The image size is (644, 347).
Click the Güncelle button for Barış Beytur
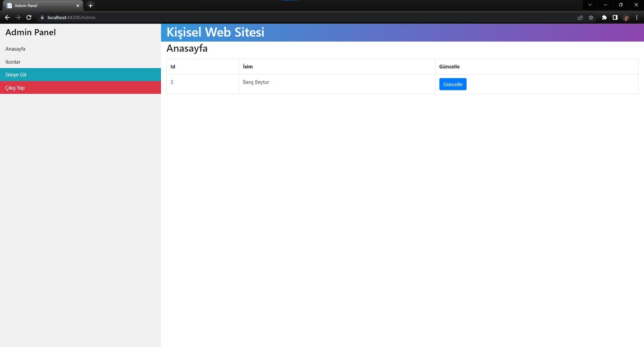[x=452, y=84]
